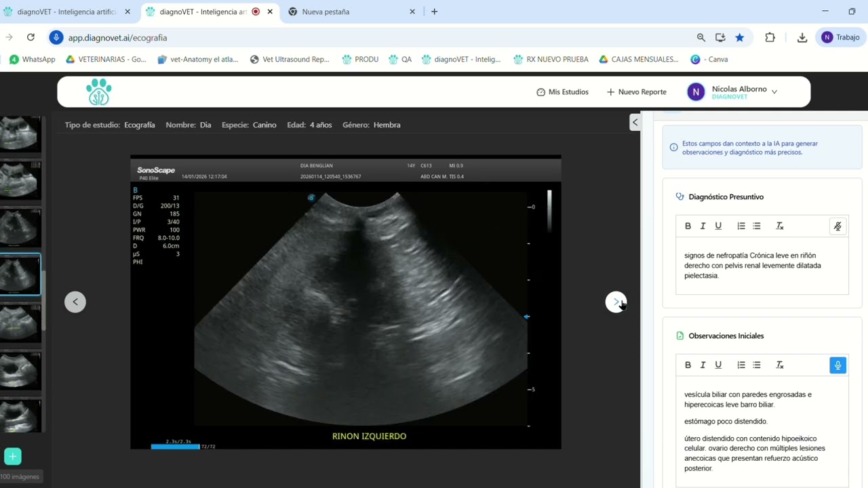Screen dimensions: 868x488
Task: Select the fifth ultrasound thumbnail
Action: tap(20, 322)
